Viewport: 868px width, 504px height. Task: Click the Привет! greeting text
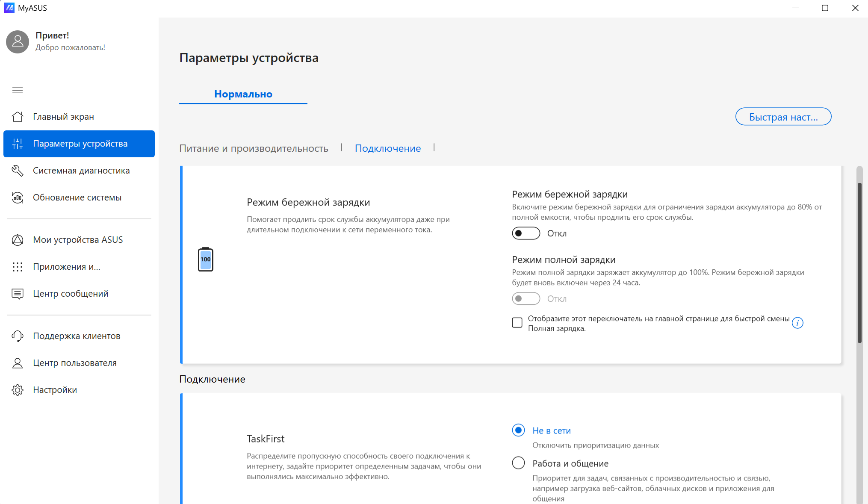click(x=52, y=35)
